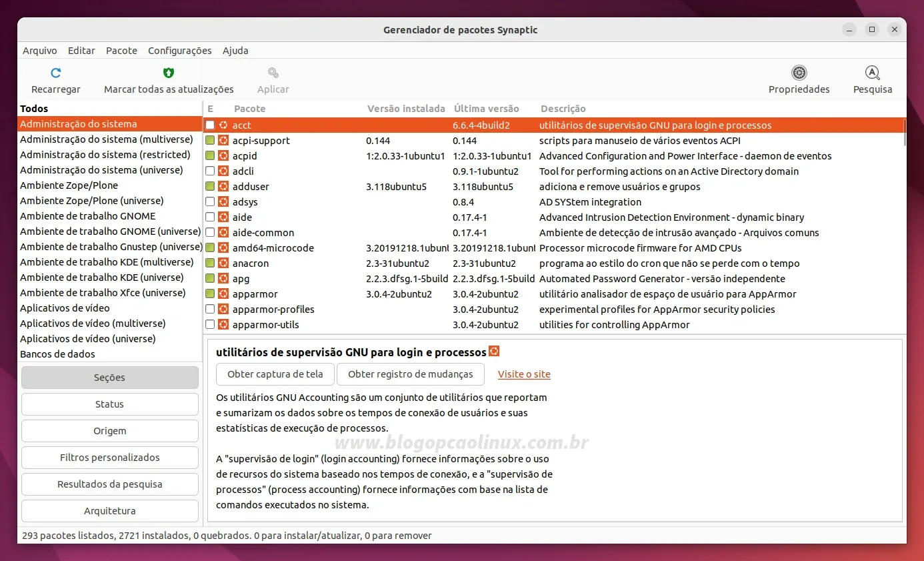
Task: Mark the aide package checkbox
Action: 210,217
